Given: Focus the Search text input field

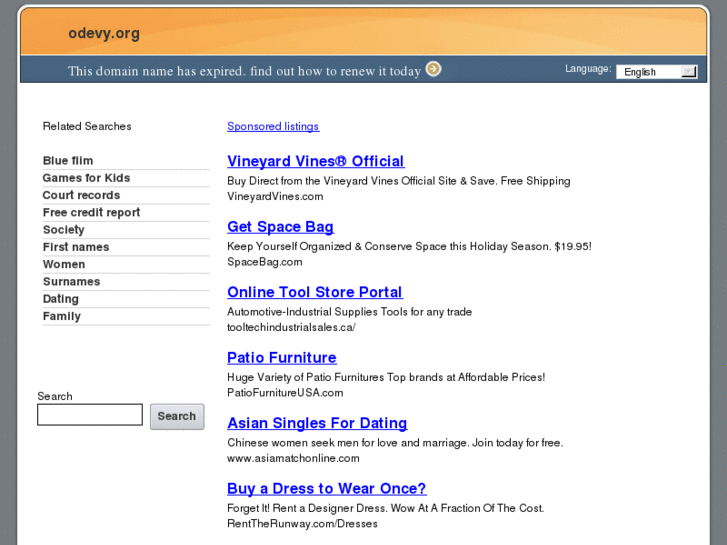Looking at the screenshot, I should pos(90,414).
